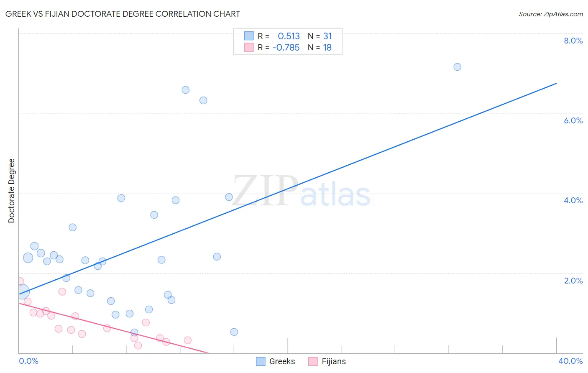Viewport: 588px width, 373px height.
Task: Click the chart title text
Action: click(x=123, y=14)
